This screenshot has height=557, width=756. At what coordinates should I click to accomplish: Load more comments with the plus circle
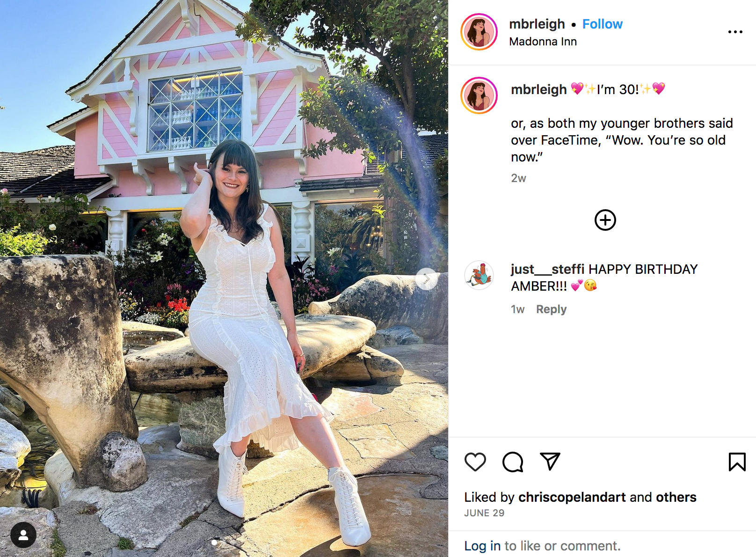pyautogui.click(x=605, y=220)
